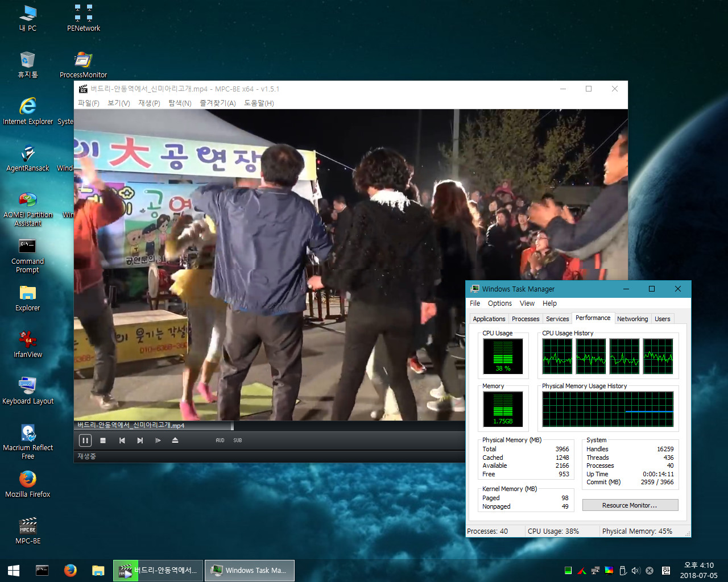Open the File menu in Task Manager
This screenshot has height=582, width=728.
tap(475, 304)
